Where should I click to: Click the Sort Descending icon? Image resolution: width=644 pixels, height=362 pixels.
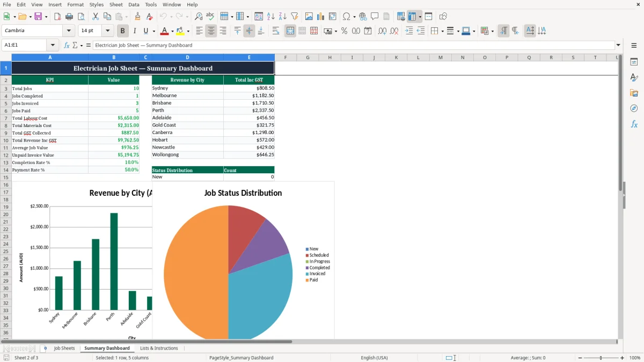pos(283,17)
